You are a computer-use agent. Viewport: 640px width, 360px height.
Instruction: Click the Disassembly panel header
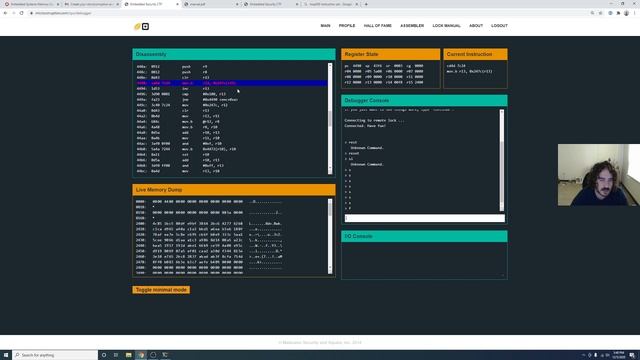click(x=234, y=54)
